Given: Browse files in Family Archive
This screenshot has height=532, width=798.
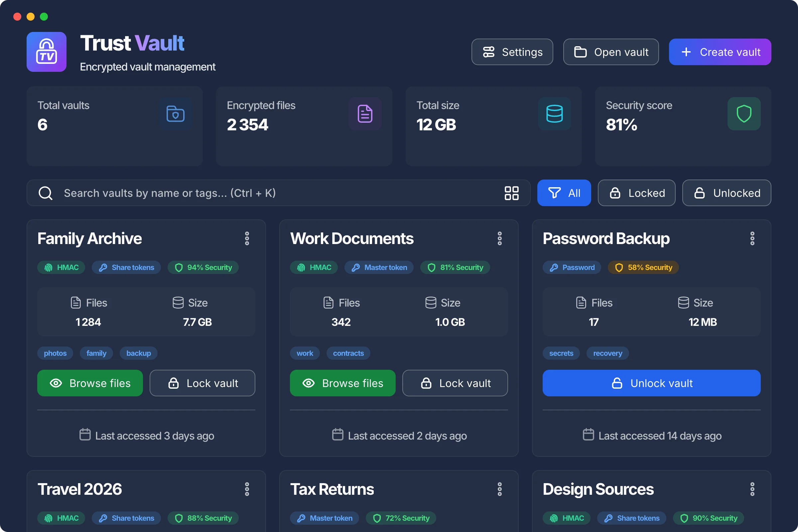Looking at the screenshot, I should [90, 383].
